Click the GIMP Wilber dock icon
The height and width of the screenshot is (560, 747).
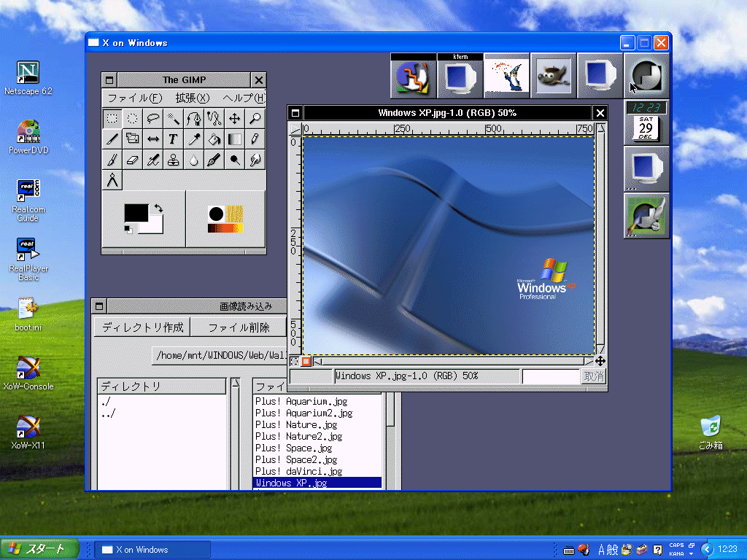tap(554, 75)
